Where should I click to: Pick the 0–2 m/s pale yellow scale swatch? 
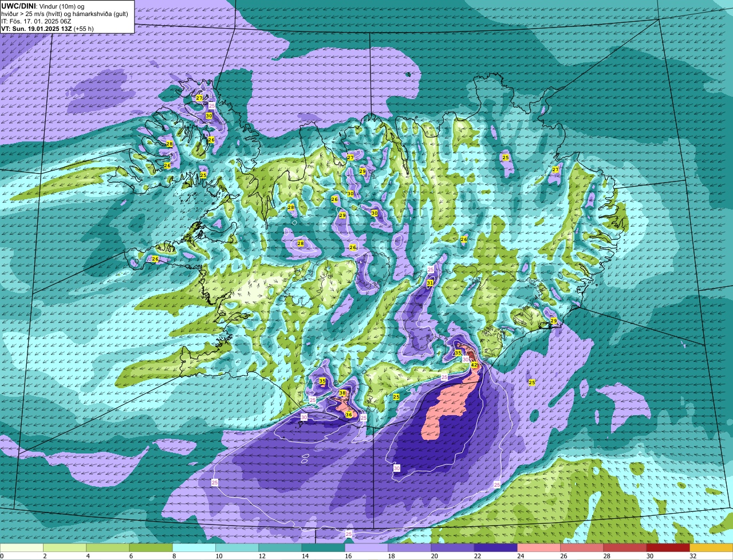tap(22, 547)
